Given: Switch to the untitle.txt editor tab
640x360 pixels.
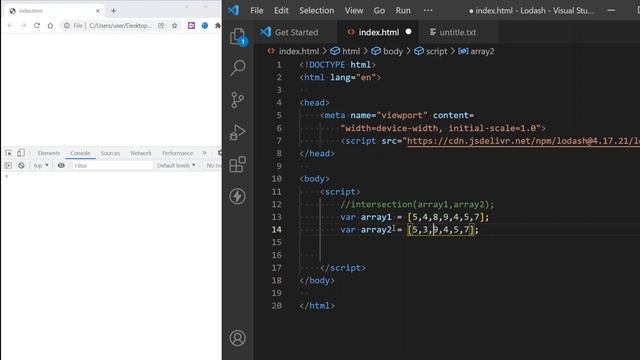Looking at the screenshot, I should click(457, 32).
